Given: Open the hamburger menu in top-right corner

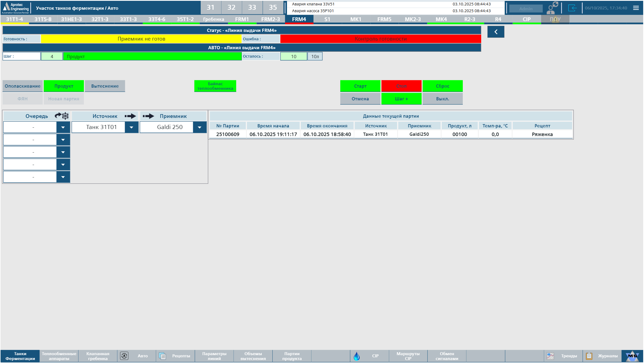Looking at the screenshot, I should (x=636, y=8).
